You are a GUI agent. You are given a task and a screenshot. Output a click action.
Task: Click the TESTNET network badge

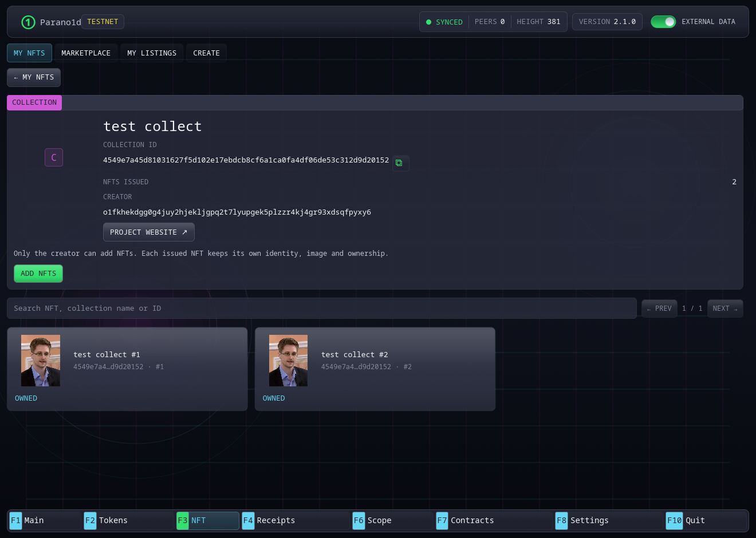coord(103,22)
